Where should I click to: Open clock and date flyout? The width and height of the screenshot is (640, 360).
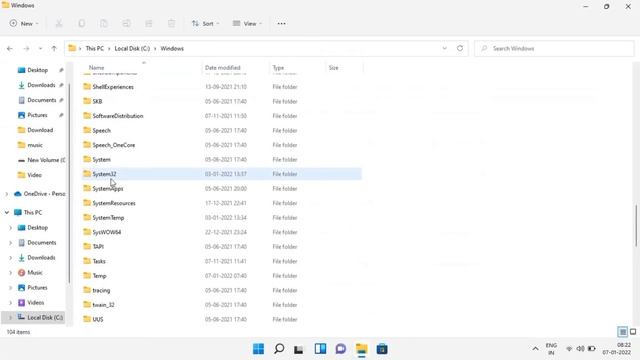point(617,349)
